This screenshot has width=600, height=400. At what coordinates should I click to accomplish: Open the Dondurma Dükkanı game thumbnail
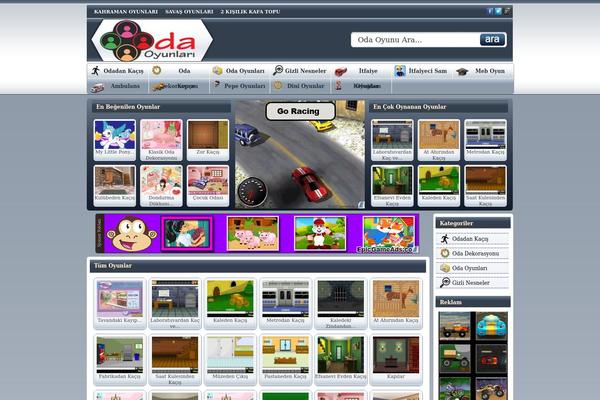[161, 181]
